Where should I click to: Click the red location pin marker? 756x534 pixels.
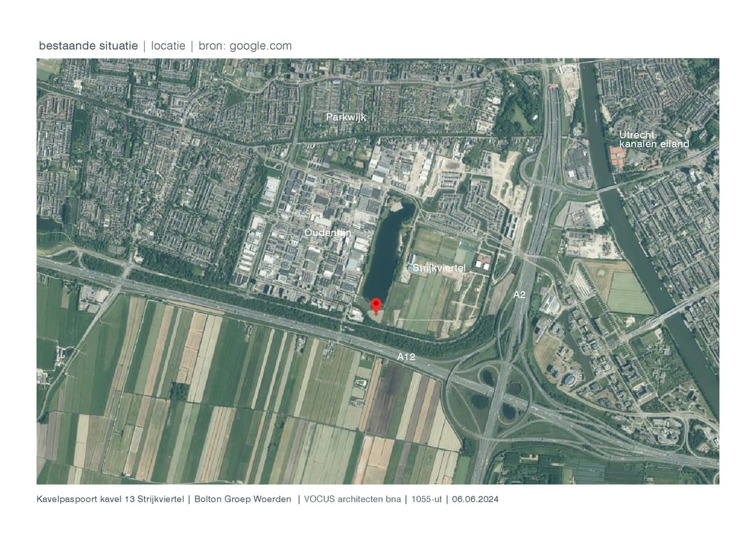pyautogui.click(x=376, y=306)
